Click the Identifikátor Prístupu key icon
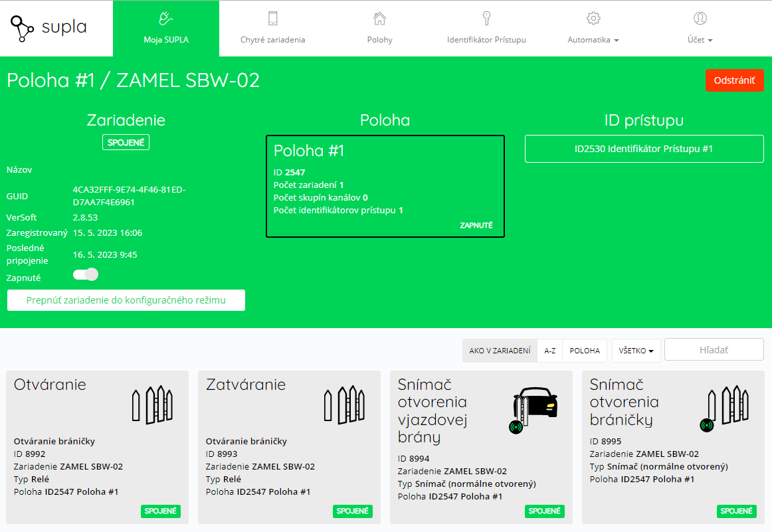772x532 pixels. 486,19
